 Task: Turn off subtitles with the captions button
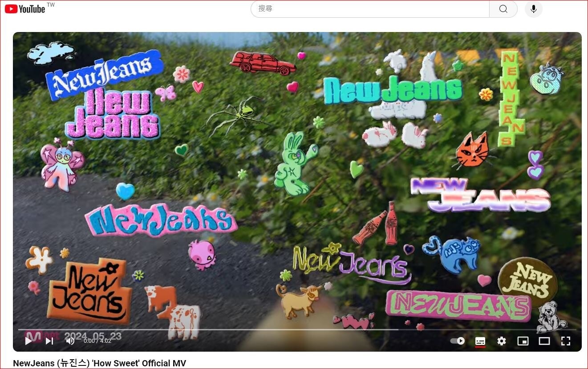(480, 341)
